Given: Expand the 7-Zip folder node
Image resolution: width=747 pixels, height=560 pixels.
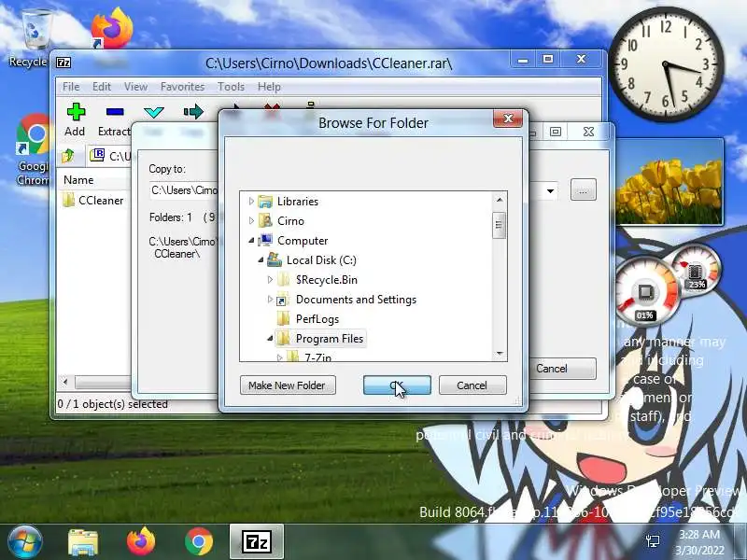Looking at the screenshot, I should point(279,357).
